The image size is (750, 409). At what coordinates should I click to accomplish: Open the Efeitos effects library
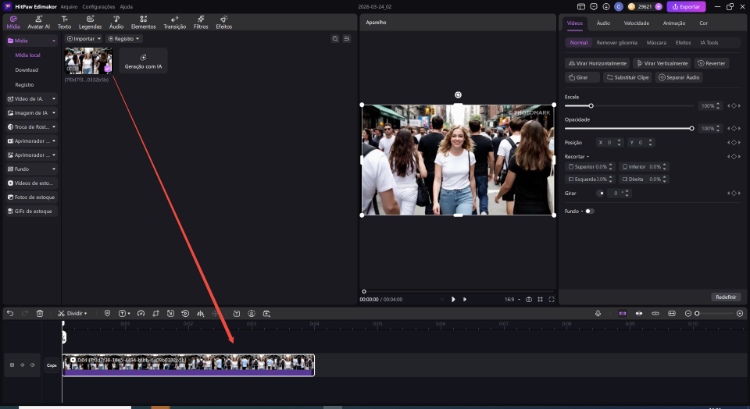pyautogui.click(x=223, y=22)
